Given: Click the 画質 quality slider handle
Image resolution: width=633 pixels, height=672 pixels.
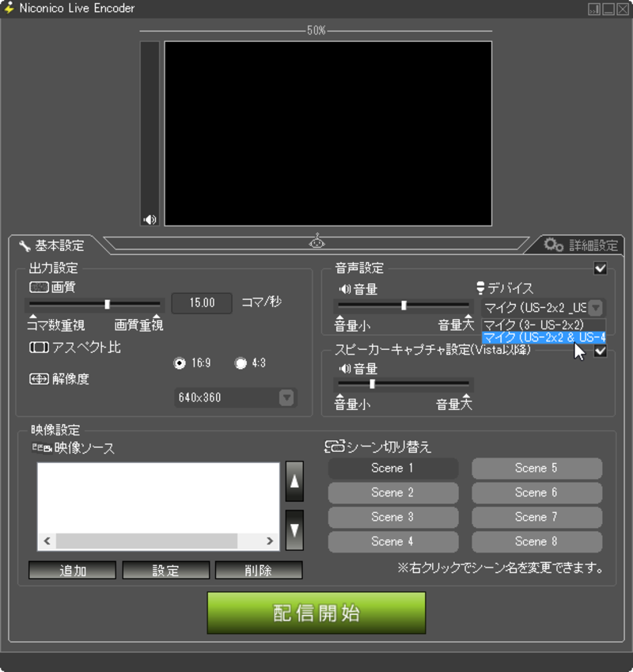Looking at the screenshot, I should click(107, 304).
